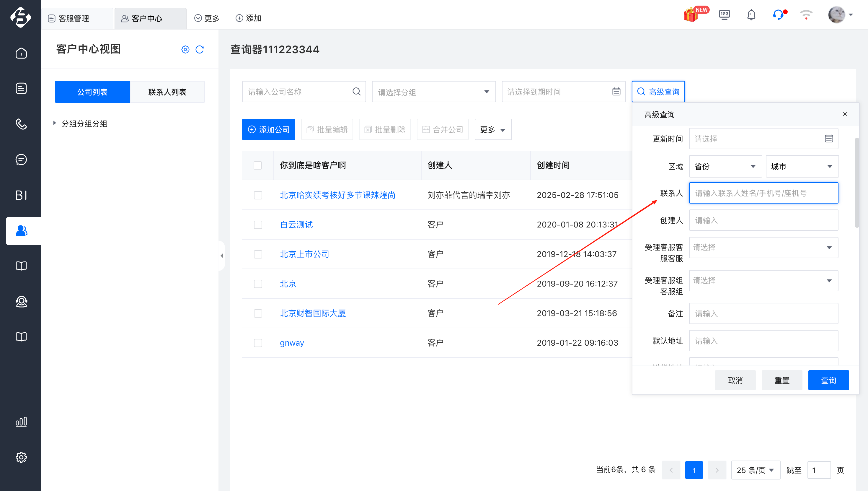Switch to the 客服管理 tab
This screenshot has height=491, width=868.
77,18
